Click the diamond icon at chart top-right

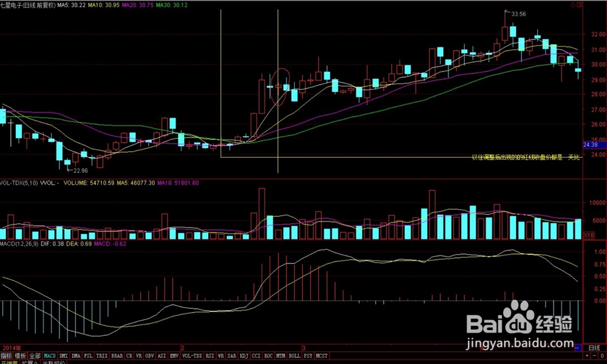click(574, 5)
